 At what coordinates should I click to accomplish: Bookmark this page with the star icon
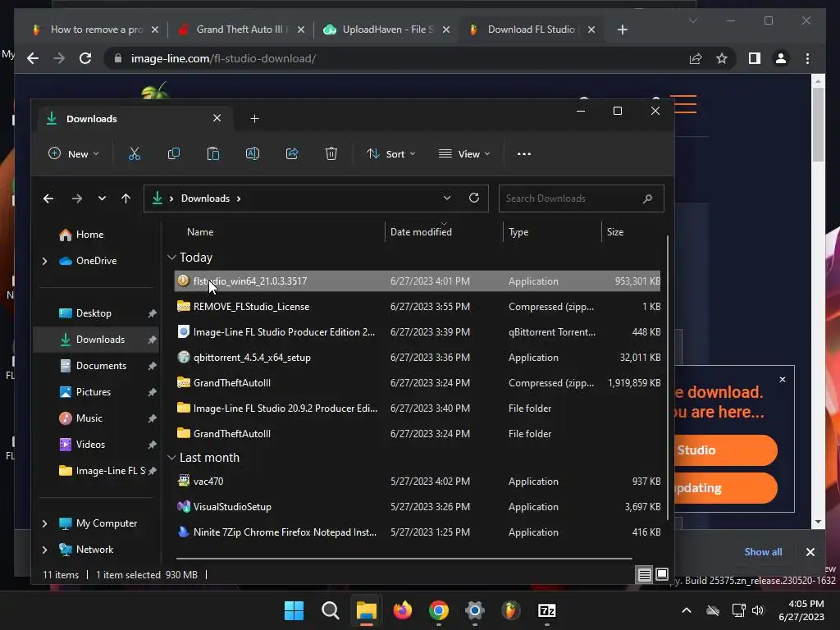point(722,58)
